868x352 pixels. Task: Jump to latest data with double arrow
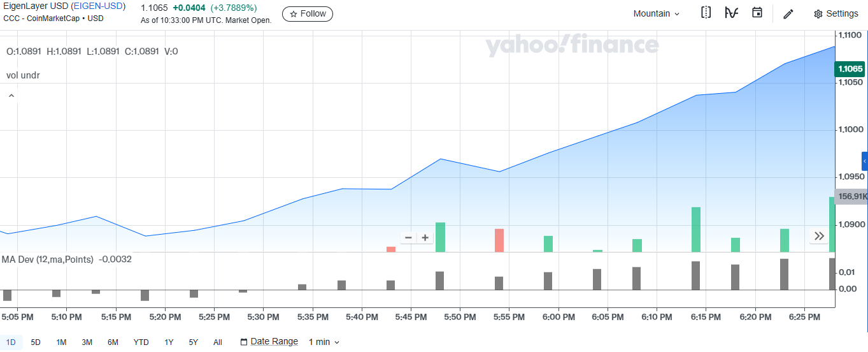click(819, 236)
